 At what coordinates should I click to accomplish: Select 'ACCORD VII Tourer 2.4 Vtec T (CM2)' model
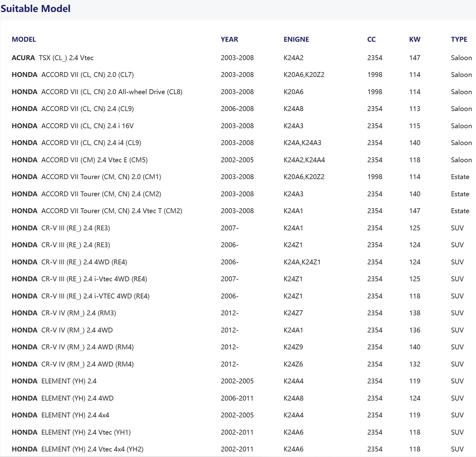97,211
